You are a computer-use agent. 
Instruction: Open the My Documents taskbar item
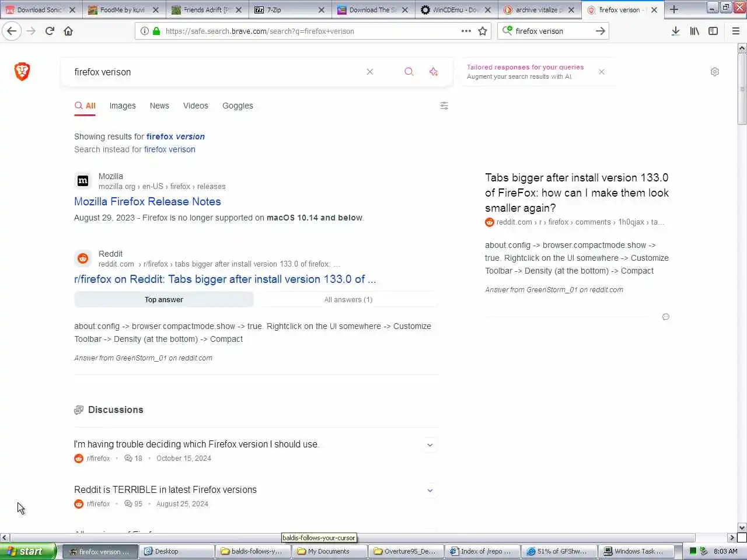tap(330, 551)
